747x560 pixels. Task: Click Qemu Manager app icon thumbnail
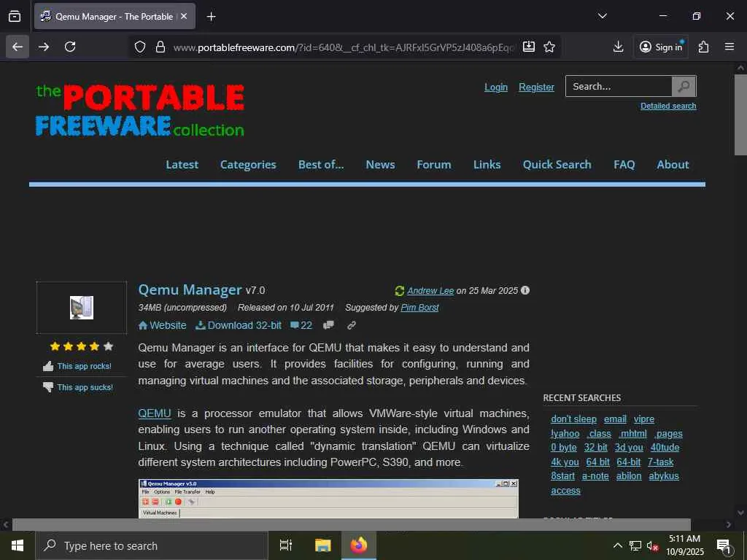coord(82,308)
